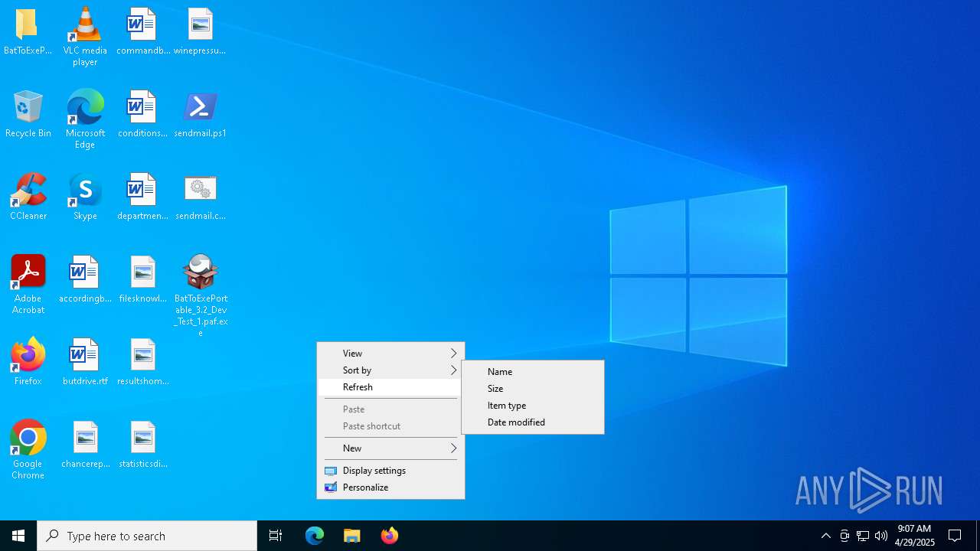Click the taskbar search box
The width and height of the screenshot is (980, 551).
147,536
